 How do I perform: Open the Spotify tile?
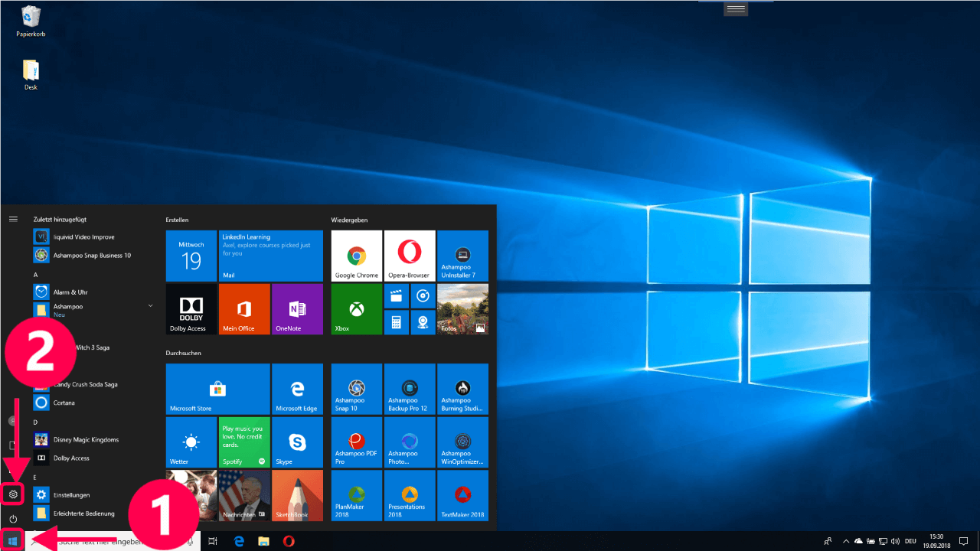click(244, 442)
